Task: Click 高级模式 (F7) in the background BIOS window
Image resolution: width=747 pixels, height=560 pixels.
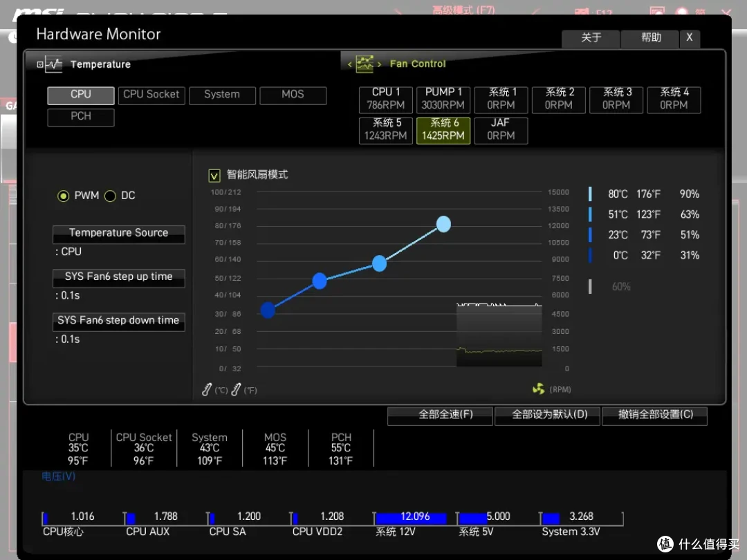Action: click(x=463, y=10)
